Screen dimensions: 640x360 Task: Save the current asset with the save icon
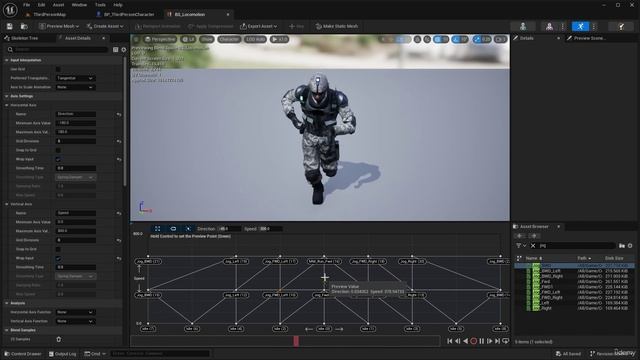9,26
